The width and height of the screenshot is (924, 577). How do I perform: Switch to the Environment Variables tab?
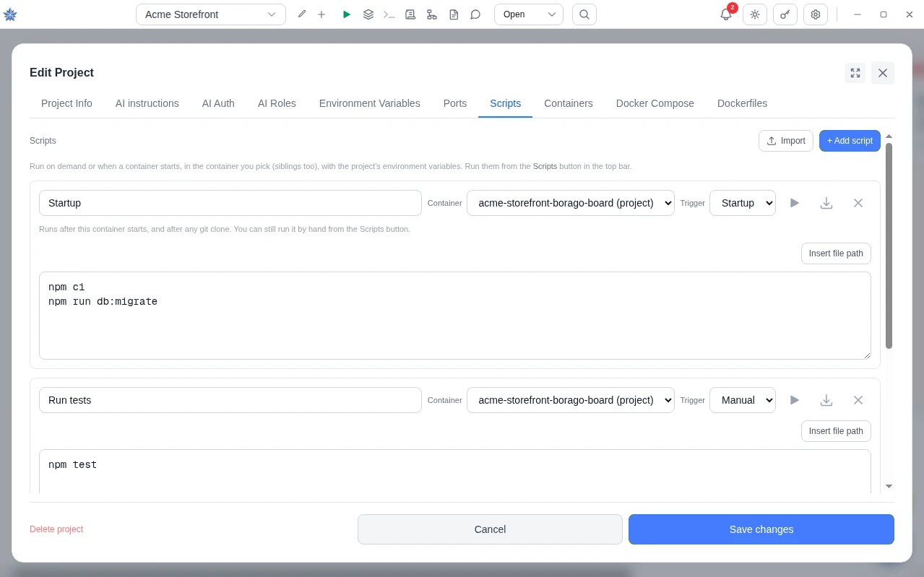(369, 103)
